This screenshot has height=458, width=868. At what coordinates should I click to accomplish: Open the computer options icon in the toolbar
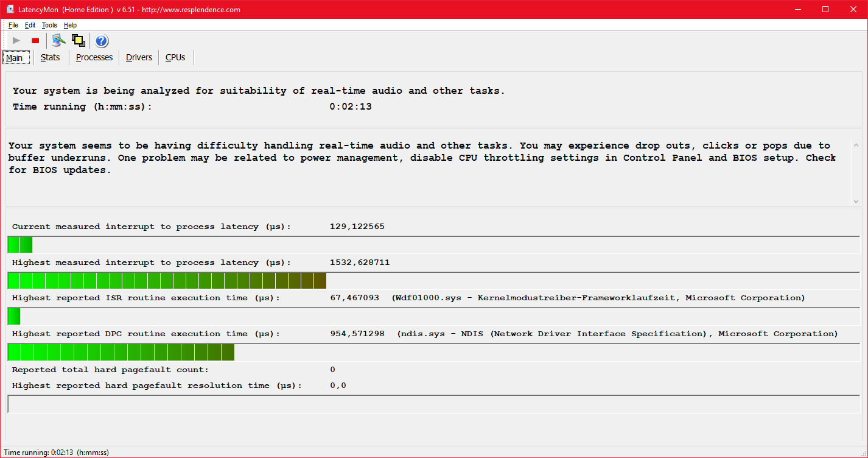(x=58, y=41)
